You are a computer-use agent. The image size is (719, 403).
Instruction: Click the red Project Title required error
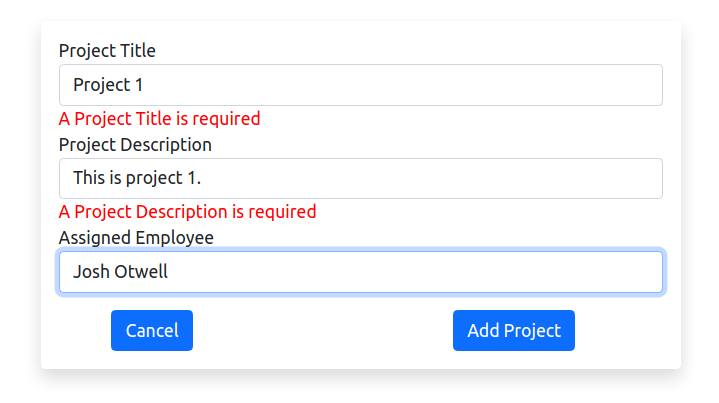tap(159, 118)
